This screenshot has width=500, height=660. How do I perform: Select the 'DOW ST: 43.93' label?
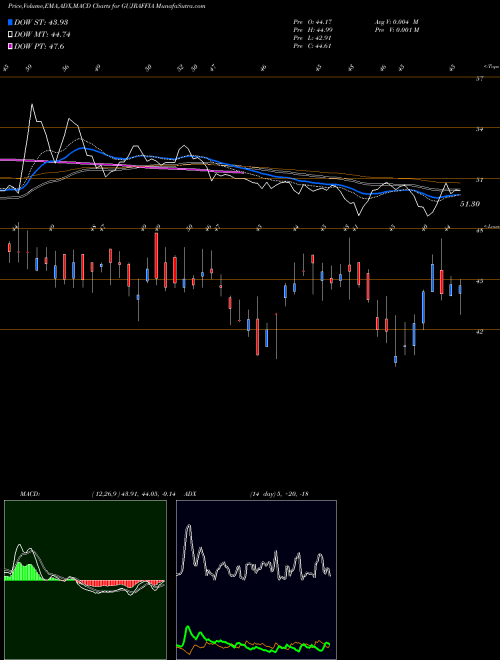(41, 22)
